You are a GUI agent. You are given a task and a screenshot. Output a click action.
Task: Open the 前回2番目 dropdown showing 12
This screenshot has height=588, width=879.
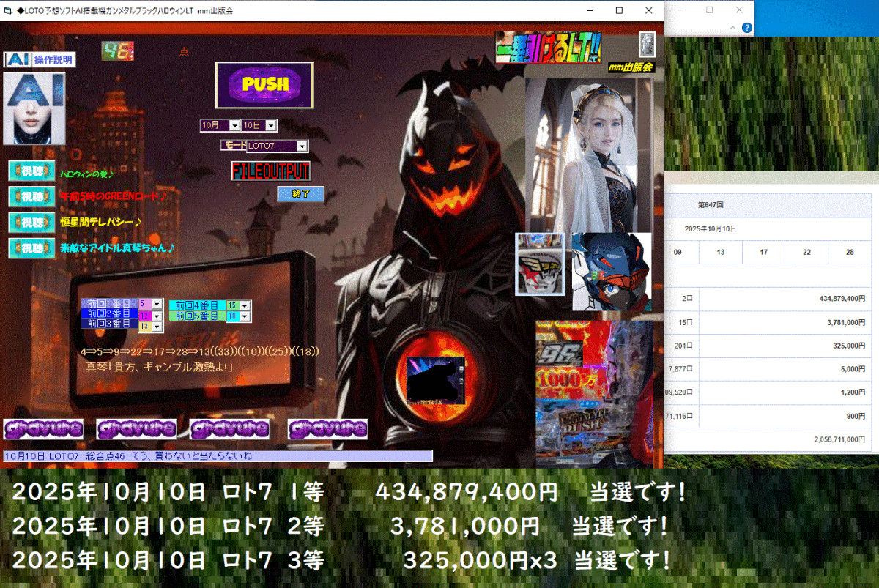tap(156, 316)
